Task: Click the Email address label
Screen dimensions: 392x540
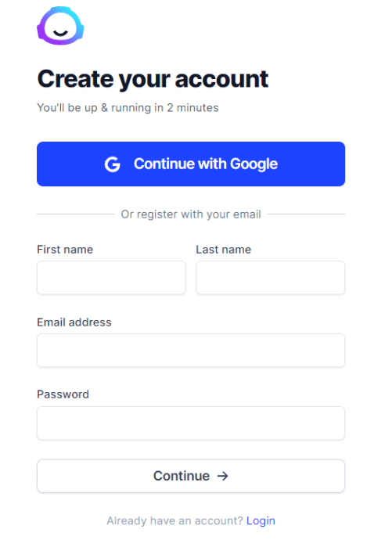Action: coord(74,322)
